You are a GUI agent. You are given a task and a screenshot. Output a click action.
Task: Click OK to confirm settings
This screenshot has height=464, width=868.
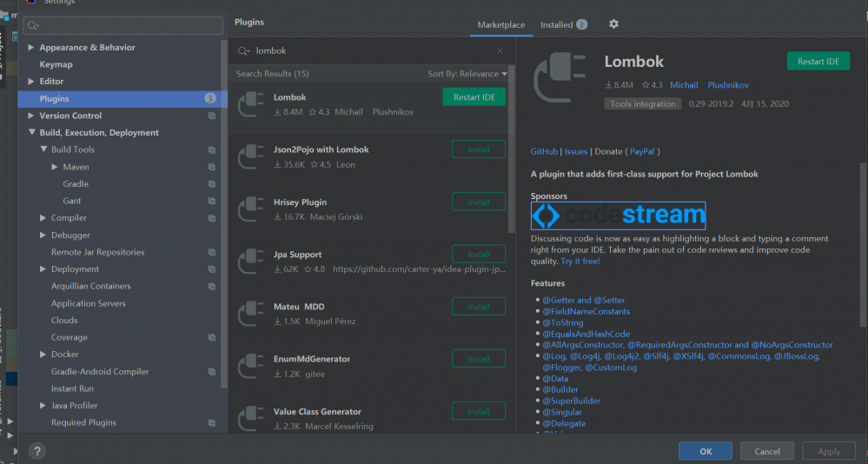(x=706, y=451)
